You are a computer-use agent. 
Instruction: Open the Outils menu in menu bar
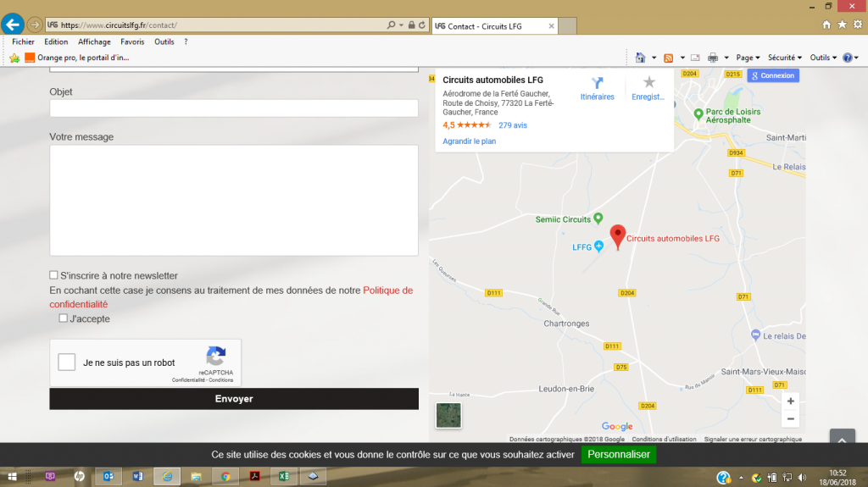tap(164, 42)
